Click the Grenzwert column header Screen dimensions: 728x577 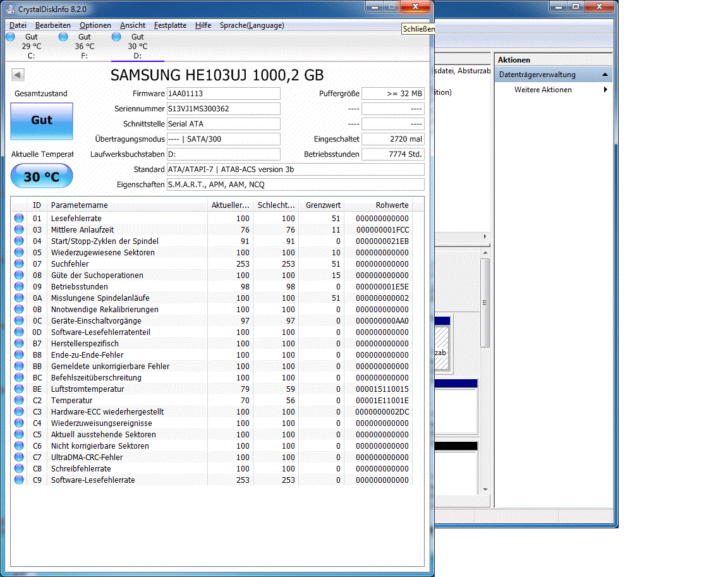pyautogui.click(x=322, y=205)
